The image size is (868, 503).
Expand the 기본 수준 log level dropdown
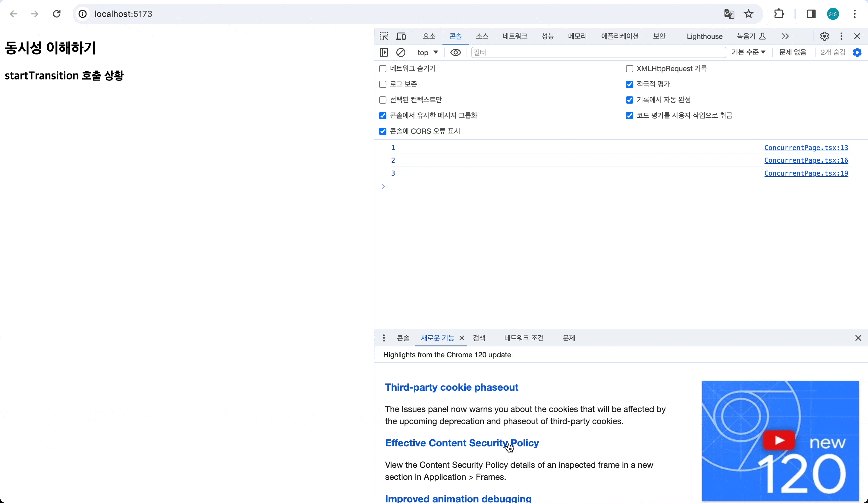(748, 52)
